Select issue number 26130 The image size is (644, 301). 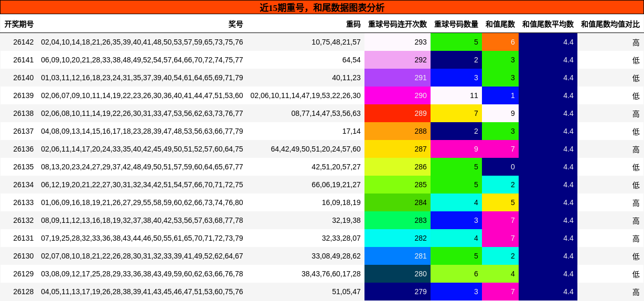[x=24, y=256]
